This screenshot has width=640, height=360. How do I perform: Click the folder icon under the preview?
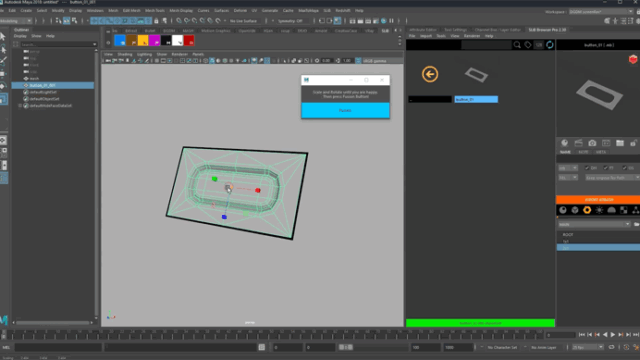620,143
